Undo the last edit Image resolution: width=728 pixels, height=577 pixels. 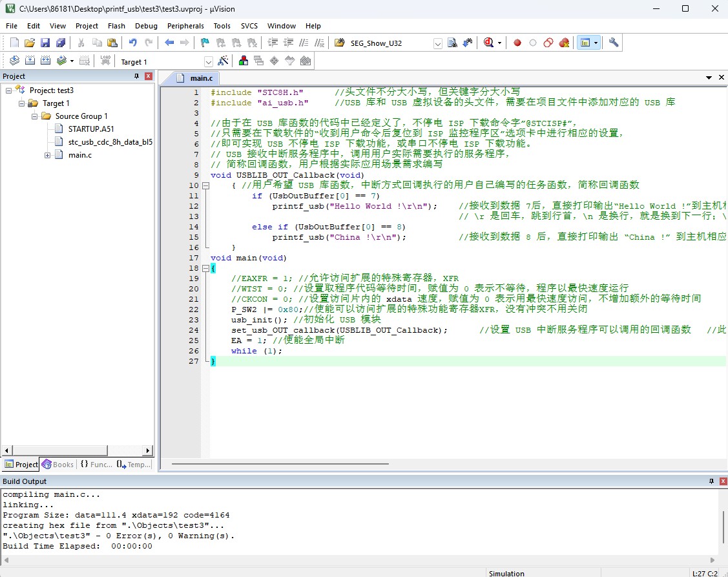[133, 43]
